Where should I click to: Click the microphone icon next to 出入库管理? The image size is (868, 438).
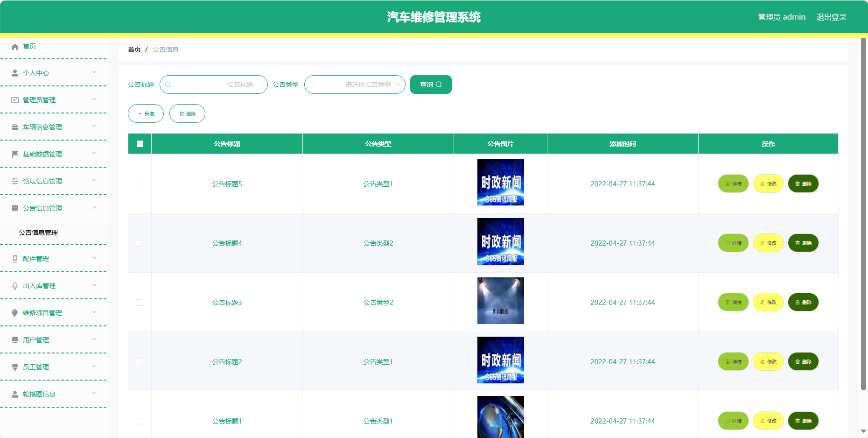tap(15, 286)
